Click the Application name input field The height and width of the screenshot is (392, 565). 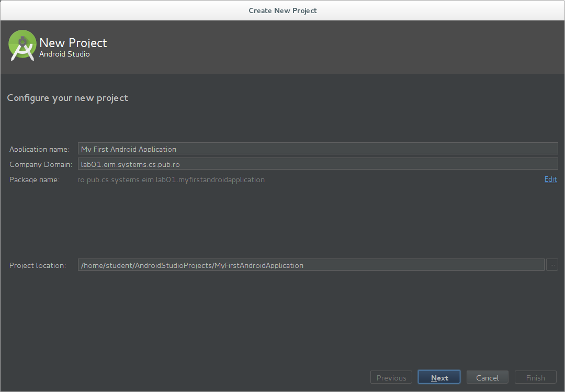[x=318, y=149]
